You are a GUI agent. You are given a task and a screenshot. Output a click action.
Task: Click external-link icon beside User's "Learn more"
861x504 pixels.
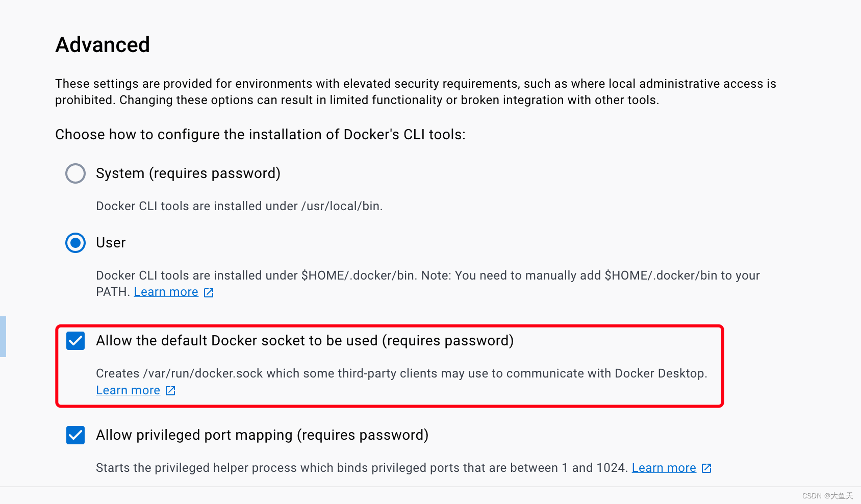pos(208,292)
